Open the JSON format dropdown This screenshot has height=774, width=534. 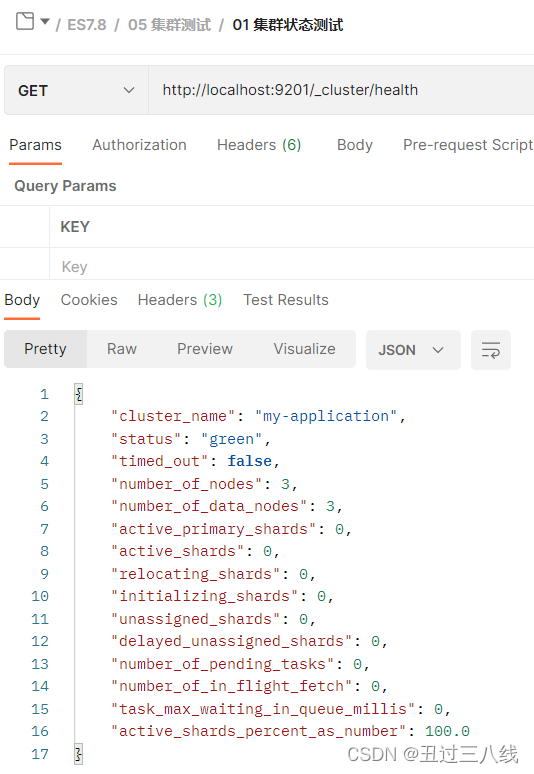pyautogui.click(x=413, y=350)
